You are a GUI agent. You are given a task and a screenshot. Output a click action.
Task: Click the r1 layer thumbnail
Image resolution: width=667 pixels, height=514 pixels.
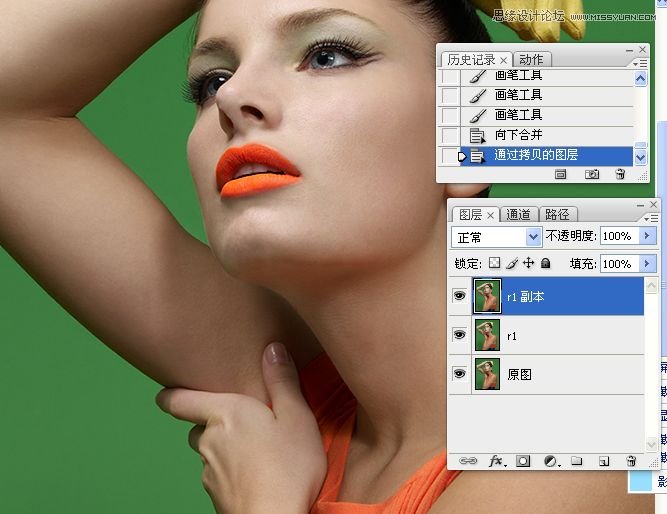click(487, 335)
